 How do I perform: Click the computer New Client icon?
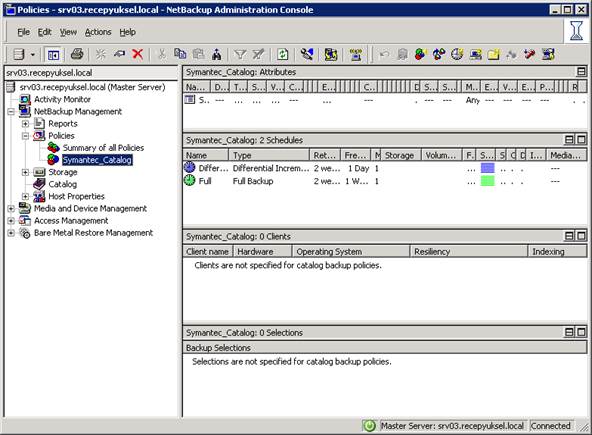(475, 55)
